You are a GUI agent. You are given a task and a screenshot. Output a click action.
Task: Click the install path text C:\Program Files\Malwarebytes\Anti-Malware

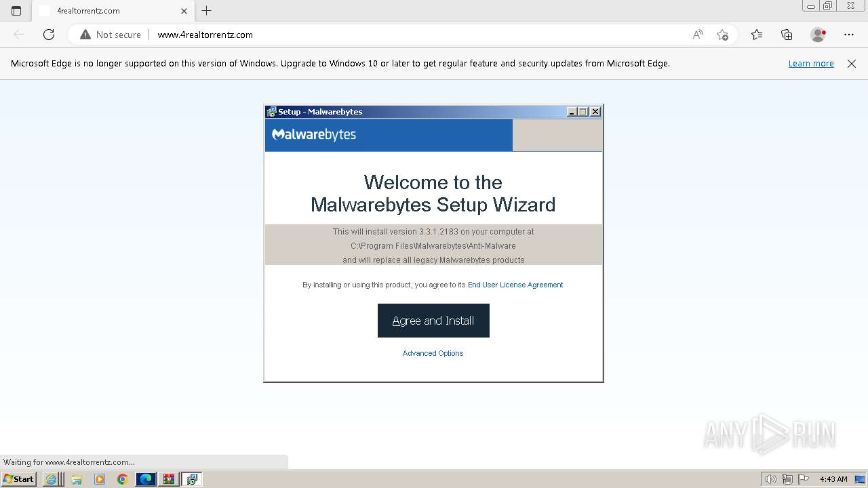point(433,246)
